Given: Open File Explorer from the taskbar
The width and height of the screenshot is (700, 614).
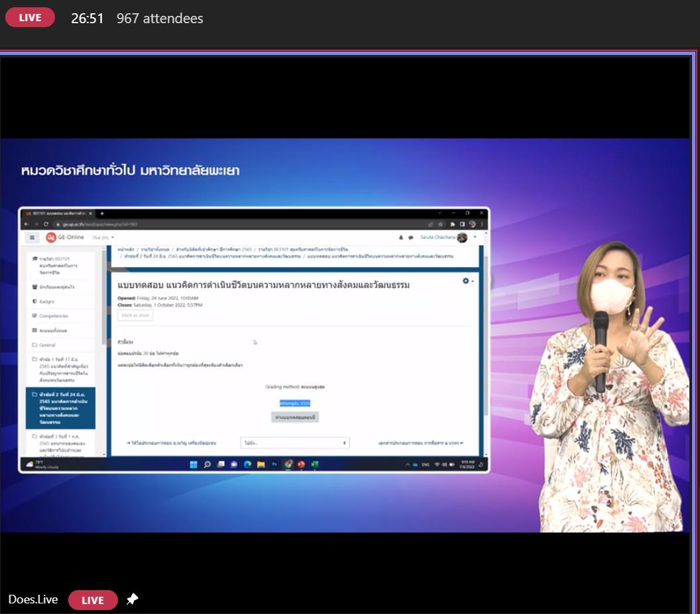Looking at the screenshot, I should [261, 464].
